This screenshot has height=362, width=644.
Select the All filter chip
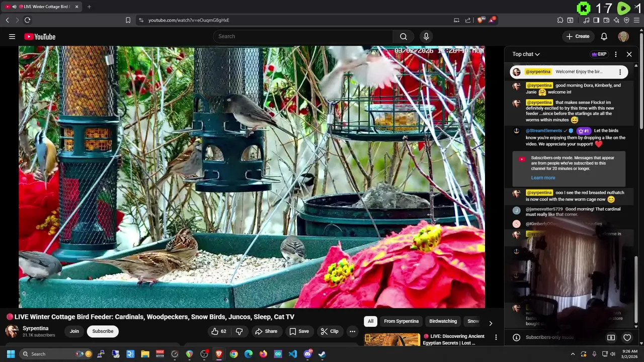point(370,321)
